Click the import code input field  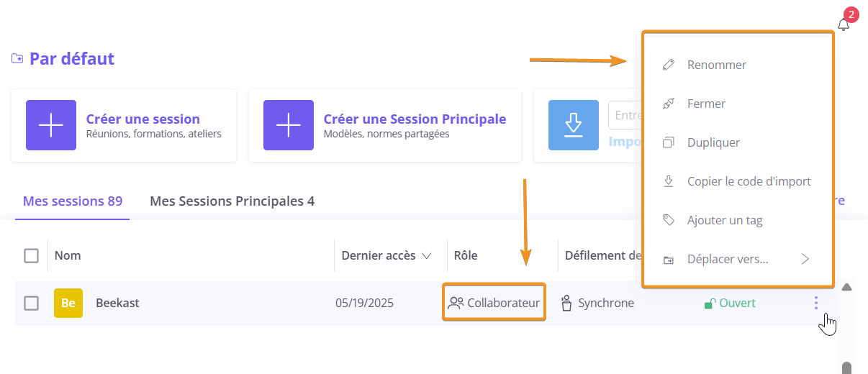click(625, 115)
